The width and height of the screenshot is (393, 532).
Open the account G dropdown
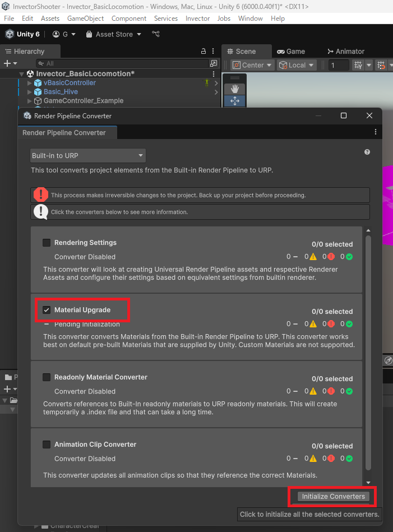pyautogui.click(x=64, y=34)
